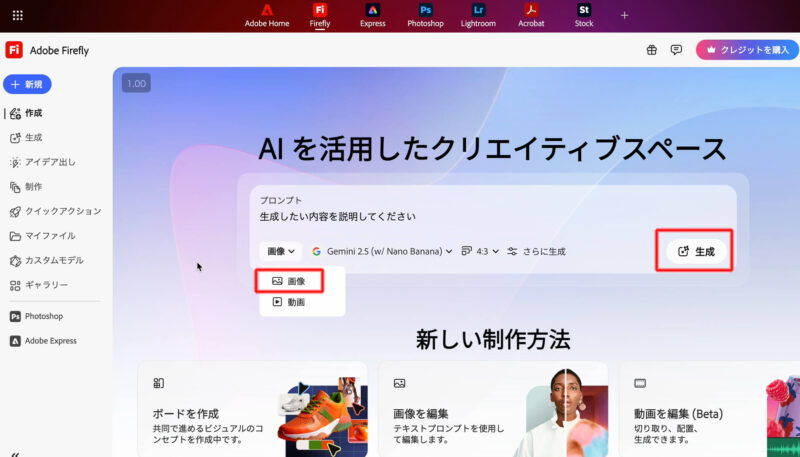
Task: Open 制作 in the sidebar
Action: [x=27, y=187]
